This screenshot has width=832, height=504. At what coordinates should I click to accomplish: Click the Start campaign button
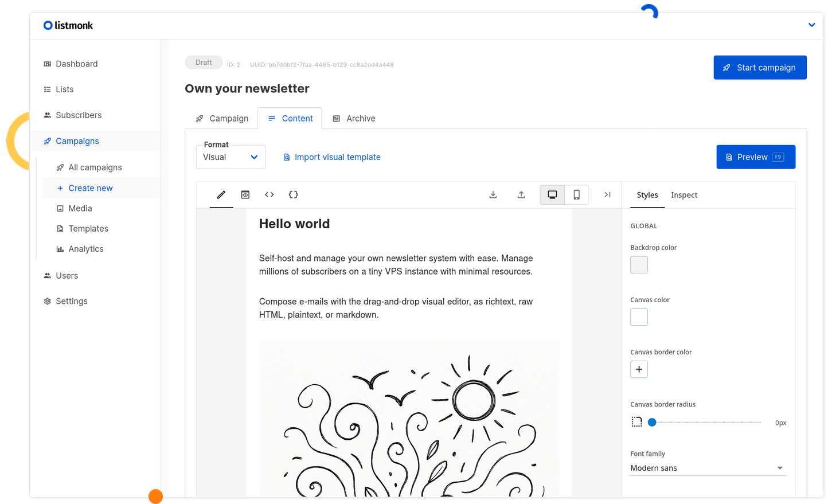click(x=760, y=68)
